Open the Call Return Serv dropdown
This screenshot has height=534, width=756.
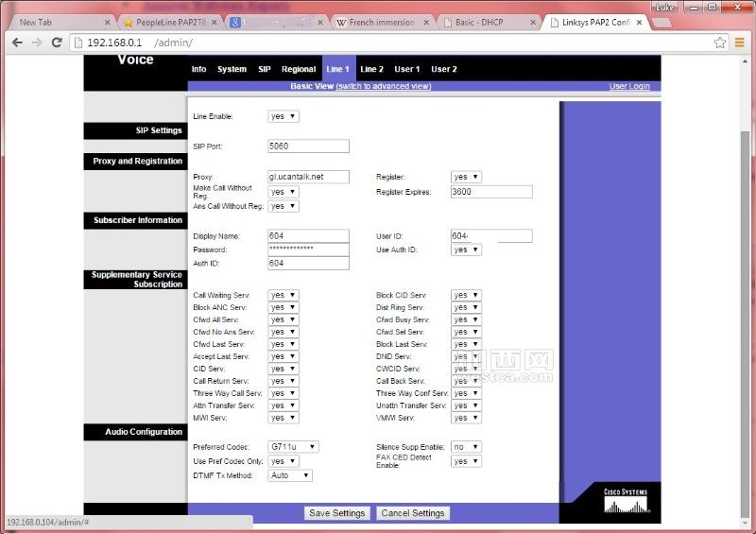[283, 381]
